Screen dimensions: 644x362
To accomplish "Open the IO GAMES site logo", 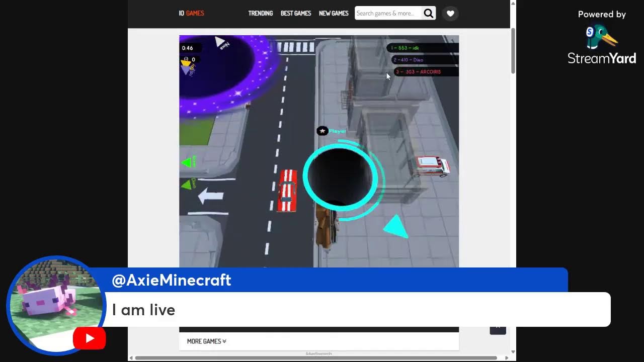I will click(191, 13).
